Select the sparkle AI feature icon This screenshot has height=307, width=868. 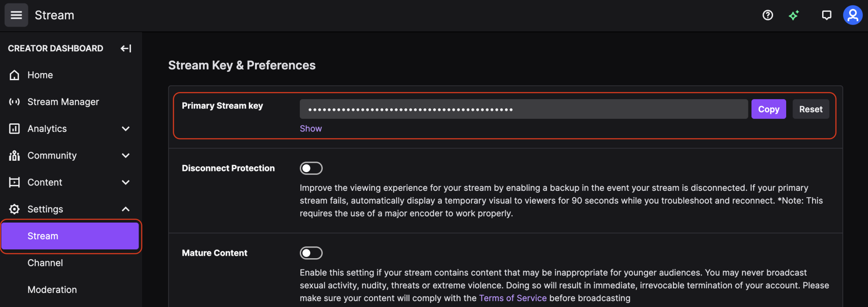[x=794, y=15]
